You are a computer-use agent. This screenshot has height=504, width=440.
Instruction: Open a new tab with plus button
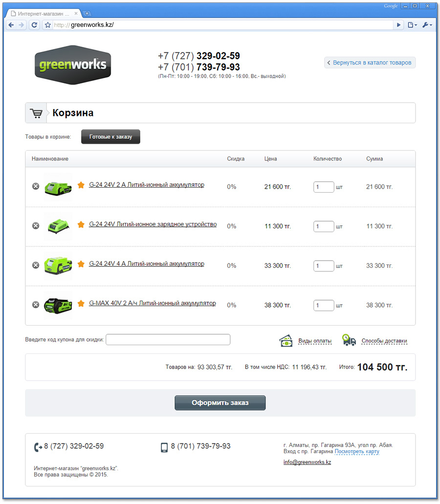click(87, 14)
